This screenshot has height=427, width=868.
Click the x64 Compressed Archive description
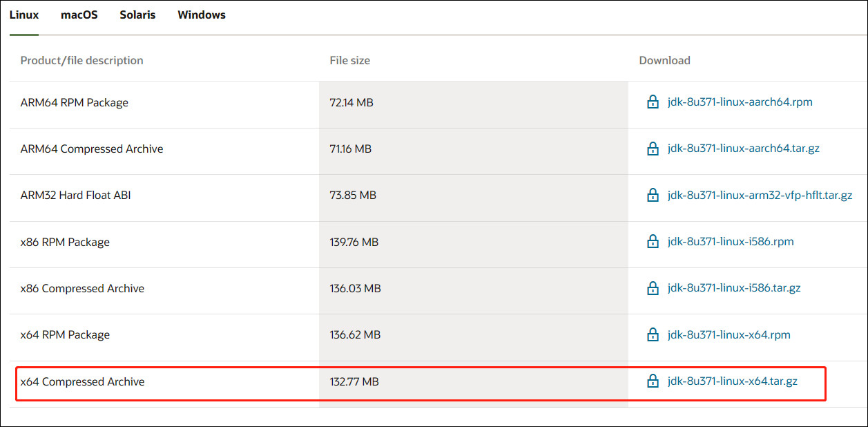point(82,381)
